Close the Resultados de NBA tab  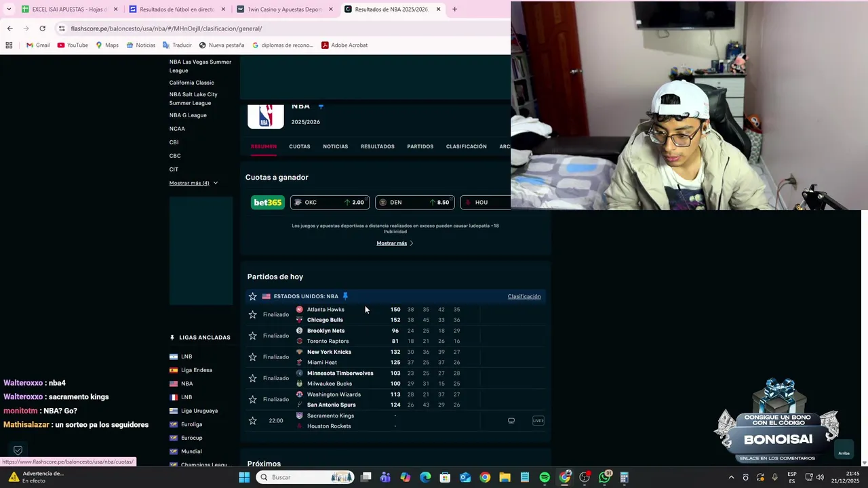click(x=438, y=9)
